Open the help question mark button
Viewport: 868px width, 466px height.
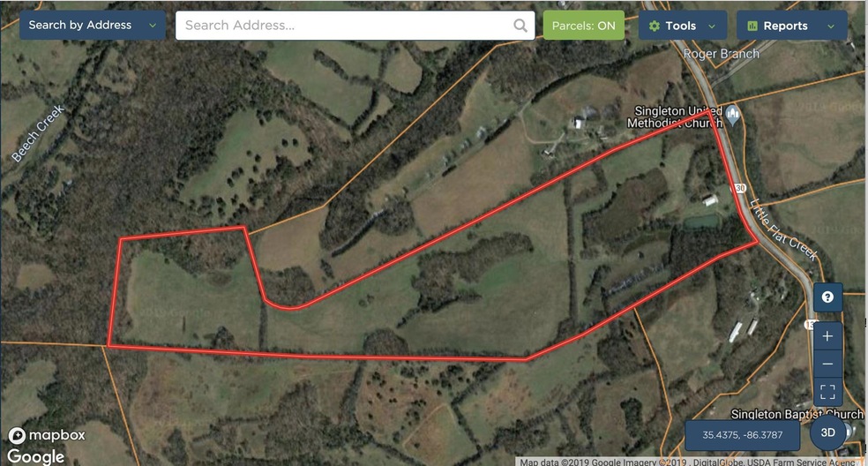click(827, 297)
